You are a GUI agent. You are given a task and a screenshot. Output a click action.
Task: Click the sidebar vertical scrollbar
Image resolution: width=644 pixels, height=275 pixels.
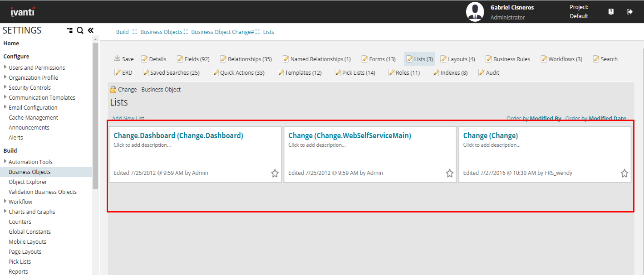[95, 113]
